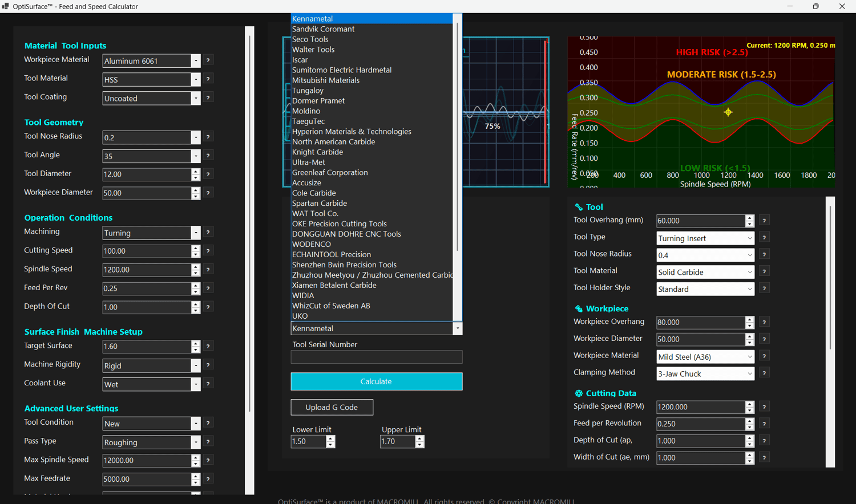Select WIDIA from the manufacturer list
This screenshot has width=856, height=504.
point(372,296)
